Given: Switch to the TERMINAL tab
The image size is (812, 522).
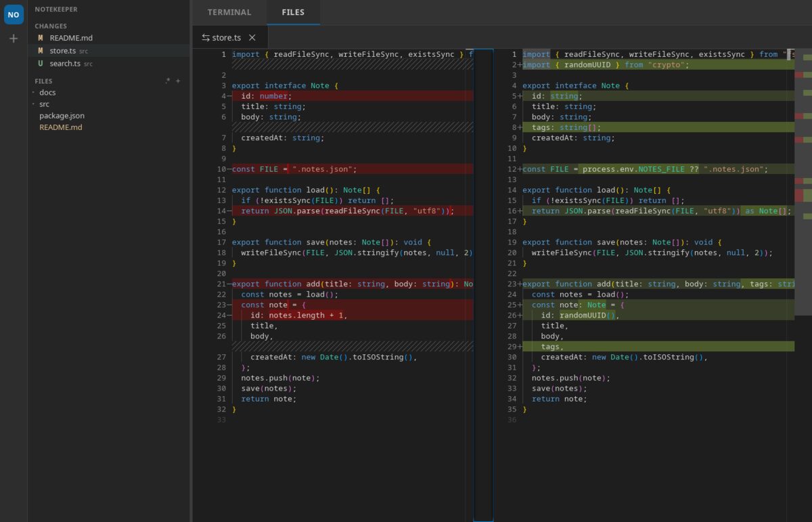Looking at the screenshot, I should click(x=229, y=12).
